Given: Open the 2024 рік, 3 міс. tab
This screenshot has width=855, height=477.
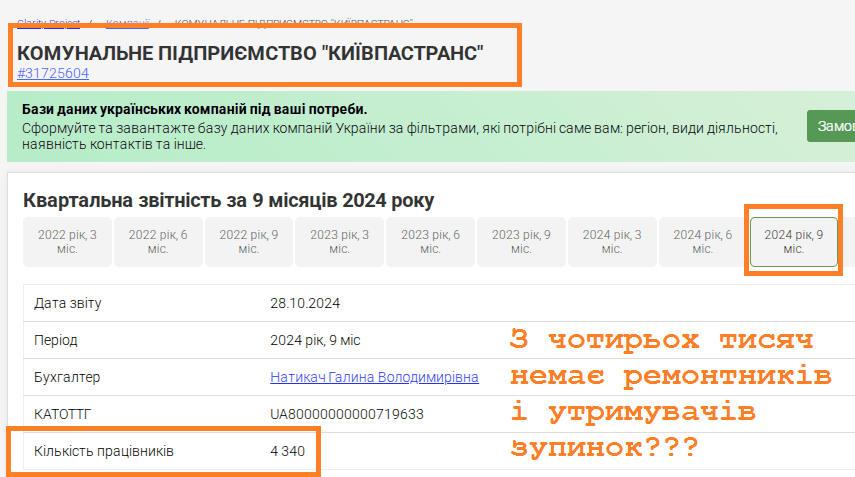Looking at the screenshot, I should pos(612,242).
